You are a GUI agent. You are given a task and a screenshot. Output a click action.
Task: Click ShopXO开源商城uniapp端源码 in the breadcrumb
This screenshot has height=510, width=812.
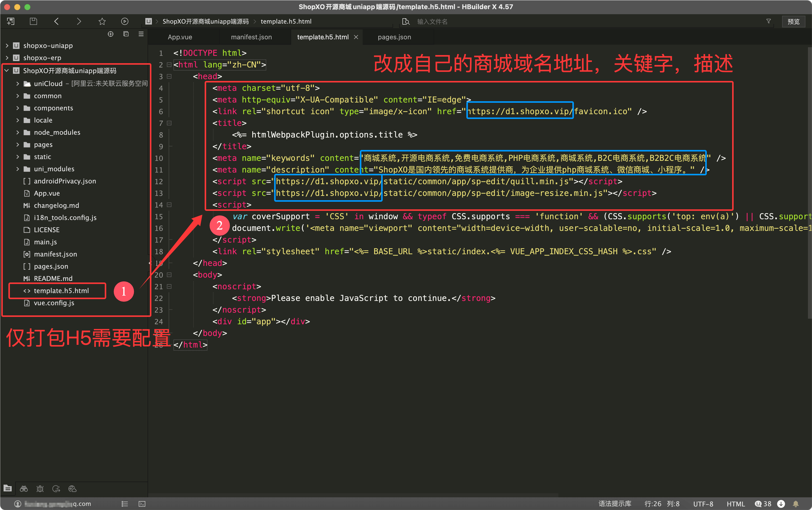tap(206, 21)
